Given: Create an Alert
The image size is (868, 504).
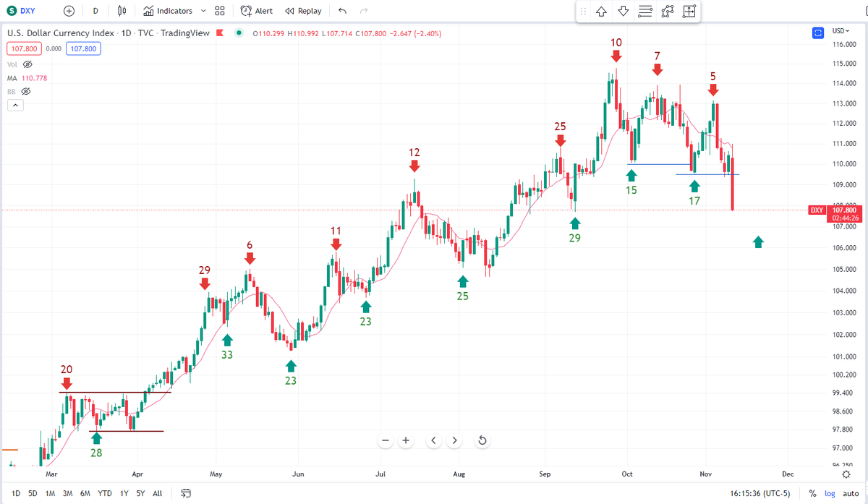Looking at the screenshot, I should click(257, 11).
